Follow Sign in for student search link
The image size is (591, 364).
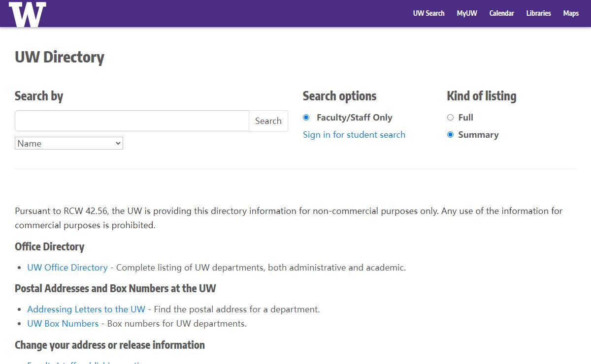354,135
